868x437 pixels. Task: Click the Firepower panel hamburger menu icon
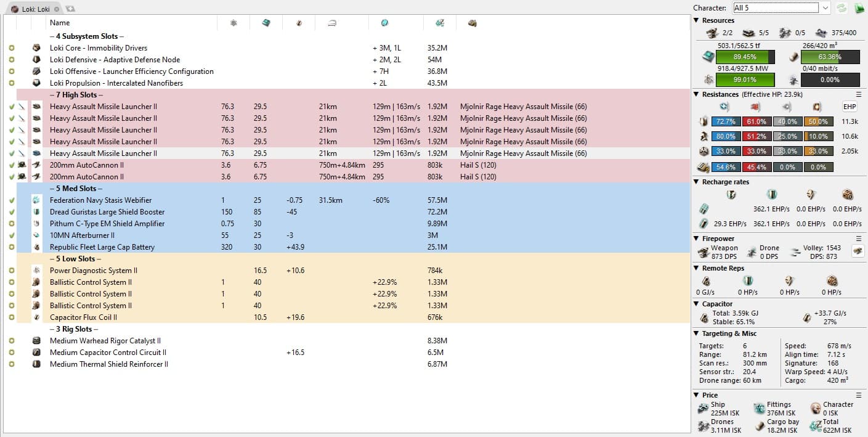pyautogui.click(x=859, y=239)
